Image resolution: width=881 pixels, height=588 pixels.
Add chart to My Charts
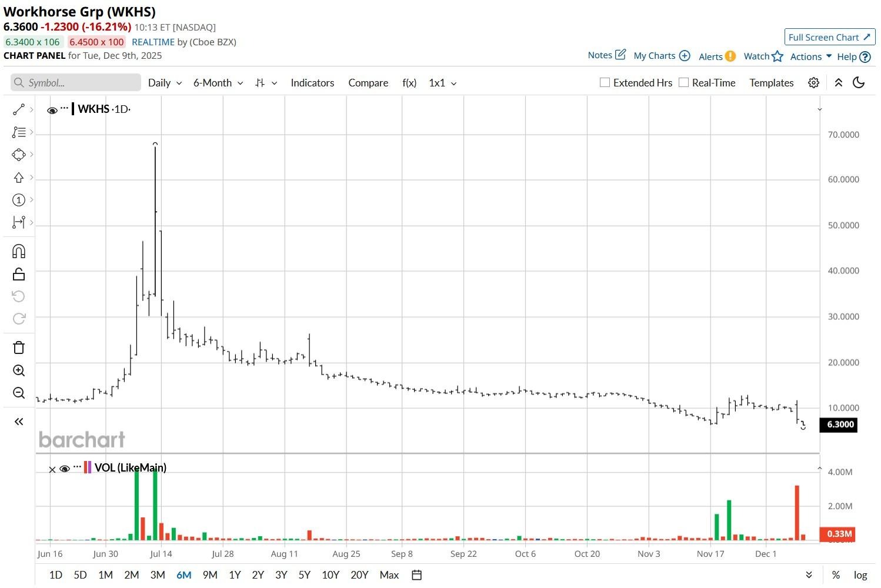[685, 56]
